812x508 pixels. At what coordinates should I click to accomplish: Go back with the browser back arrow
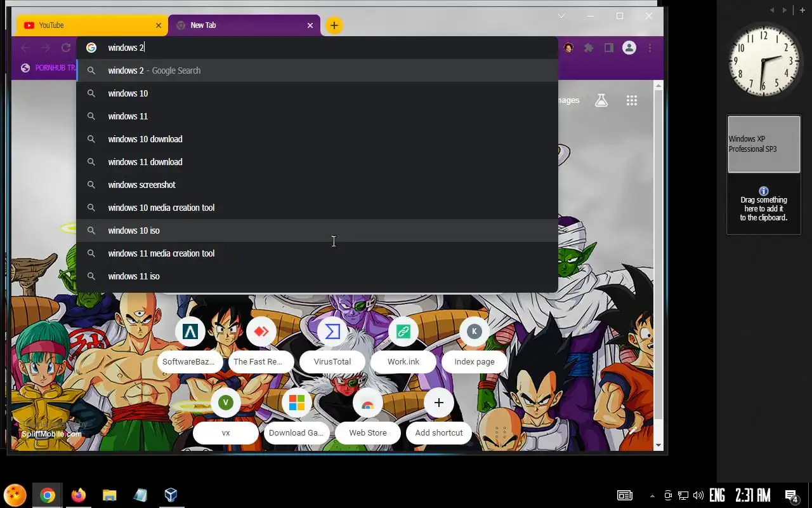(25, 48)
